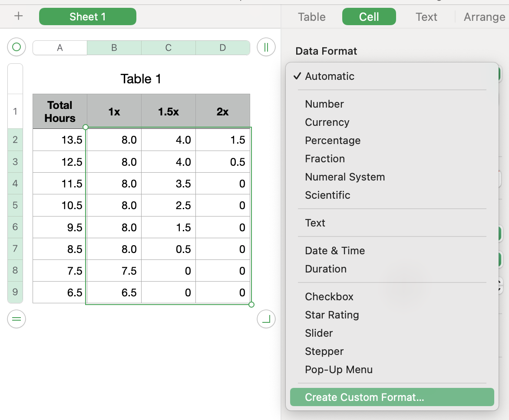509x420 pixels.
Task: Click the add row handle icon
Action: click(x=17, y=319)
